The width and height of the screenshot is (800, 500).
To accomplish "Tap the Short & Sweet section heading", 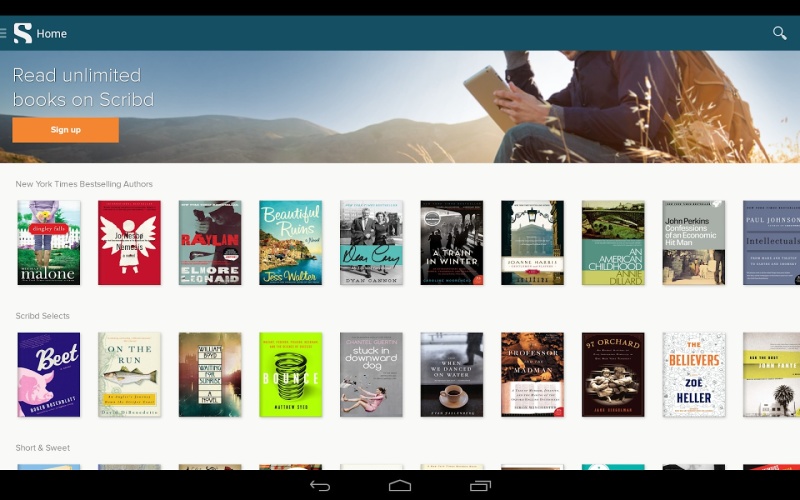I will tap(43, 448).
